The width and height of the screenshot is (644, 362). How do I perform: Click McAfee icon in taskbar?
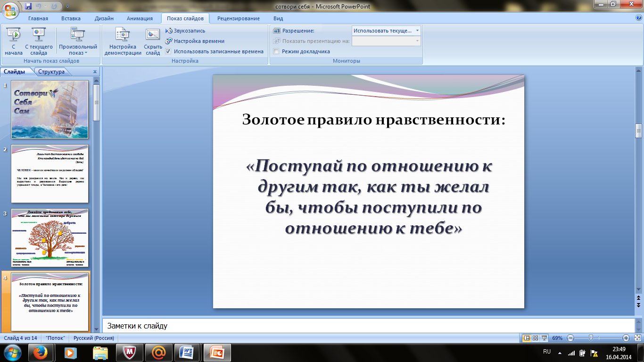coord(130,353)
